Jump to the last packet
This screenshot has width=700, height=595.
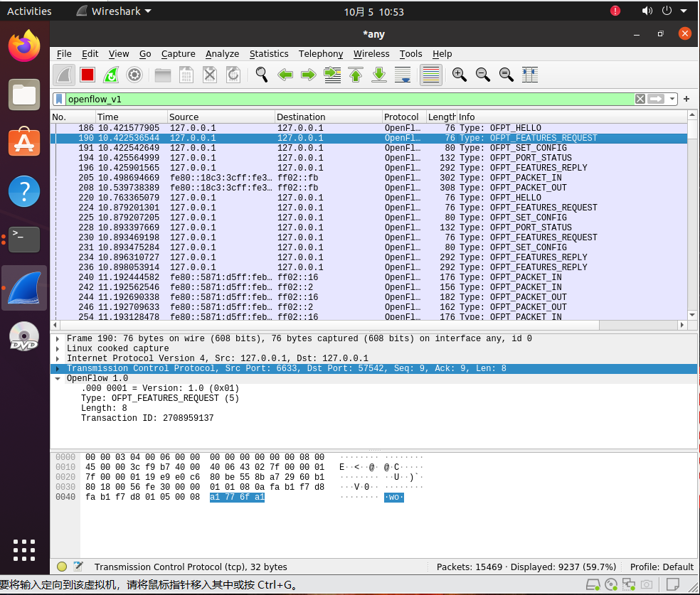coord(379,75)
